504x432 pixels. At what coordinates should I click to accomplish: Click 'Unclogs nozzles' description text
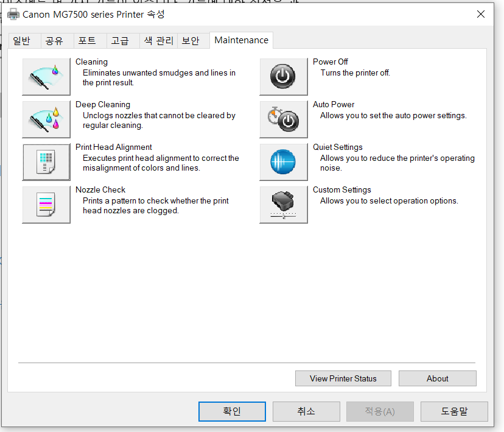(159, 120)
